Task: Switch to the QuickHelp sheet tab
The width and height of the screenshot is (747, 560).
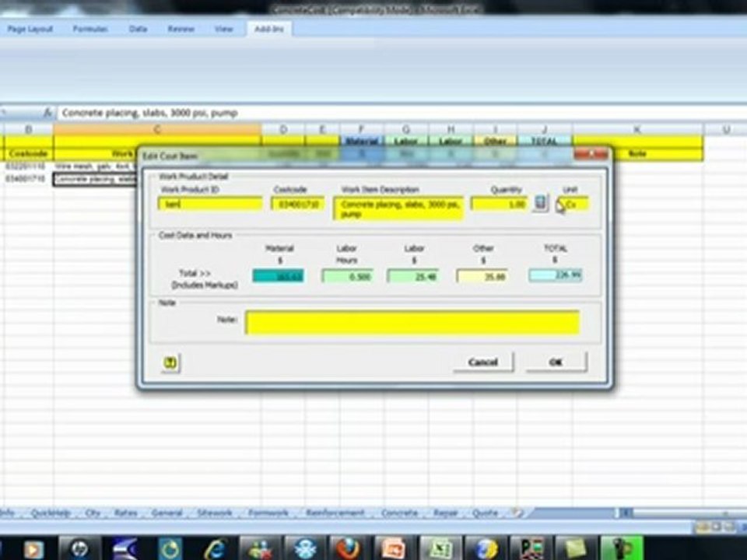Action: (x=51, y=513)
